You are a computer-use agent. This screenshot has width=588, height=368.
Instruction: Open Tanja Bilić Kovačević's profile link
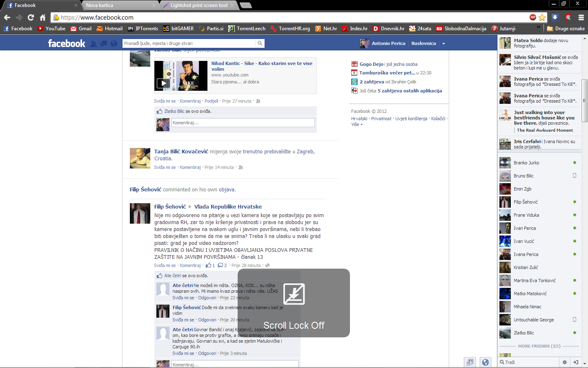tap(181, 152)
